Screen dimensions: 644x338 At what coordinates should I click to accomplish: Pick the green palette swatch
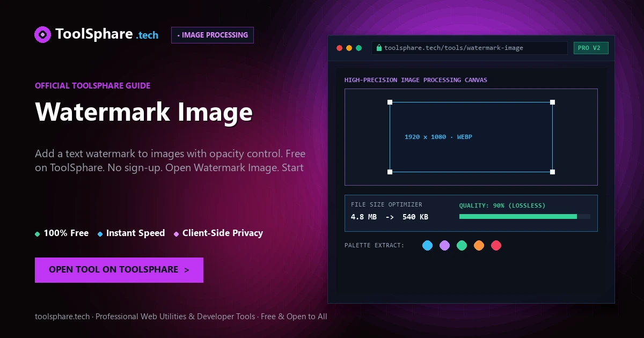pos(462,245)
